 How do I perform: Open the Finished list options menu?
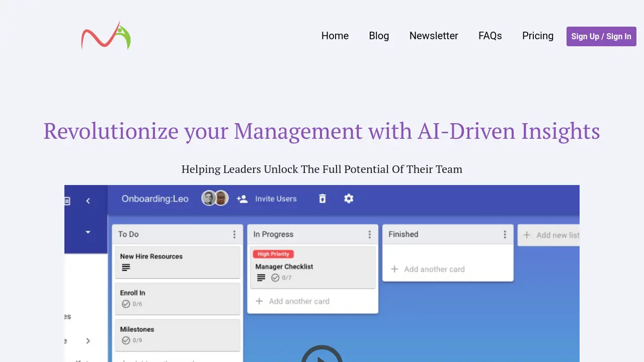tap(505, 234)
